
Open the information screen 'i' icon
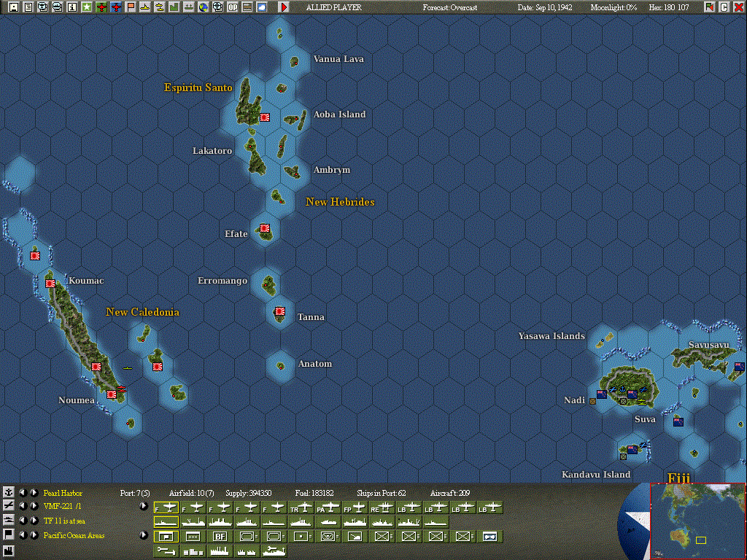[x=72, y=7]
